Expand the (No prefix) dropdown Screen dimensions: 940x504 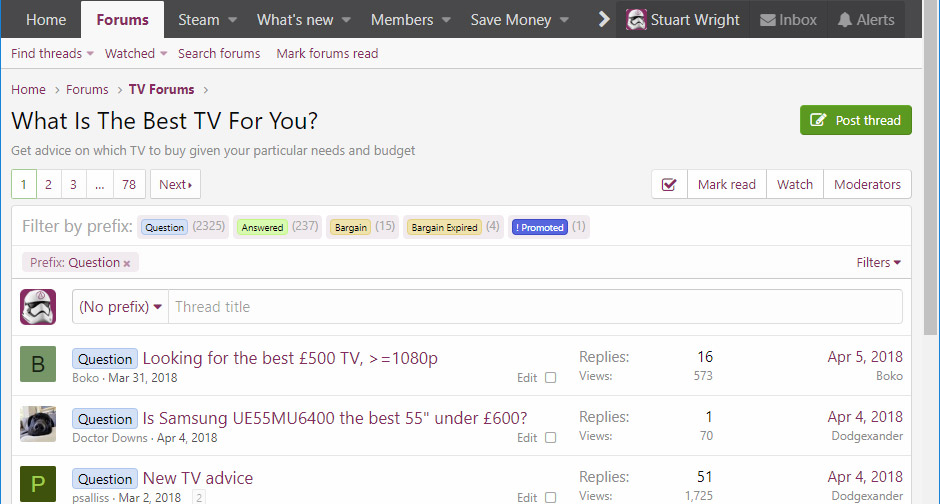pyautogui.click(x=120, y=307)
